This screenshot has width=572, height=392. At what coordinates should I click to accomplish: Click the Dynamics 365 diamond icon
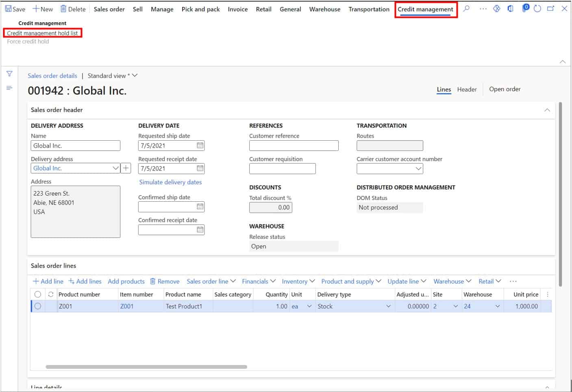click(x=496, y=8)
